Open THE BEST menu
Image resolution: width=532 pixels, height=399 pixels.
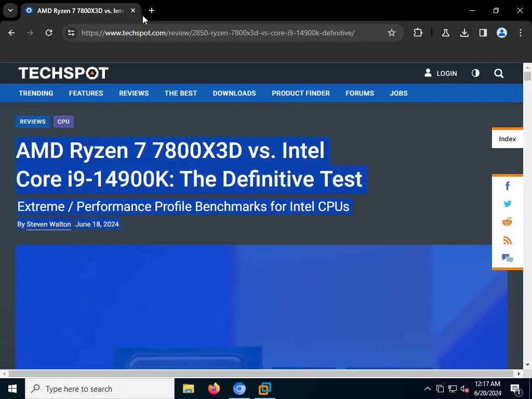(180, 94)
